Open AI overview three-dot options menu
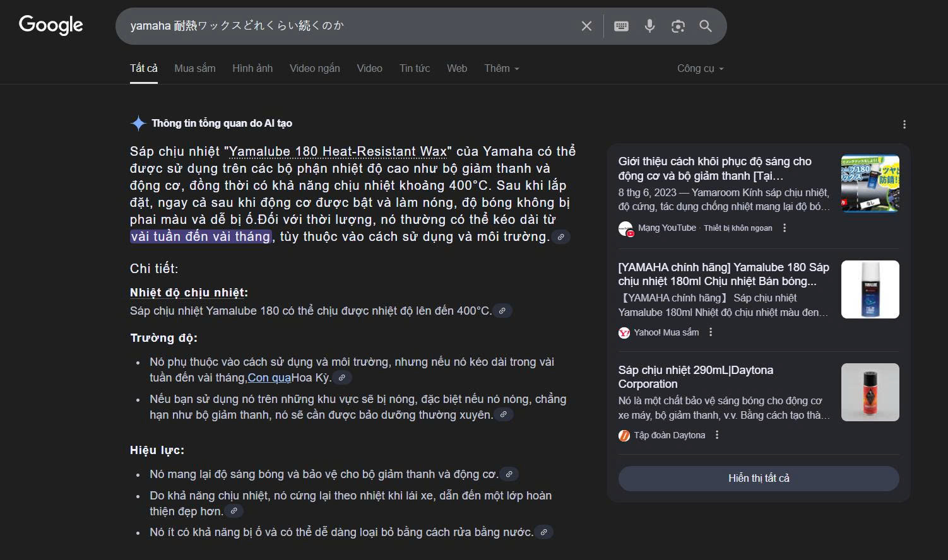Viewport: 948px width, 560px height. click(x=904, y=124)
